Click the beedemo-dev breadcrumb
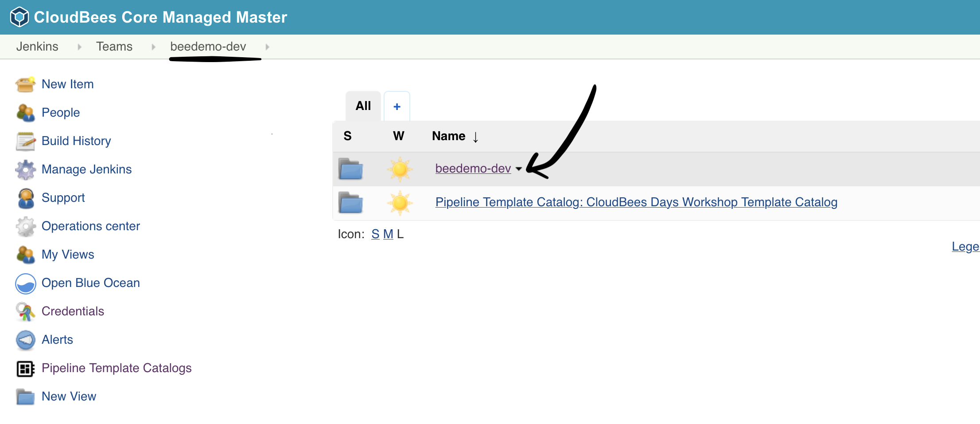 point(208,47)
